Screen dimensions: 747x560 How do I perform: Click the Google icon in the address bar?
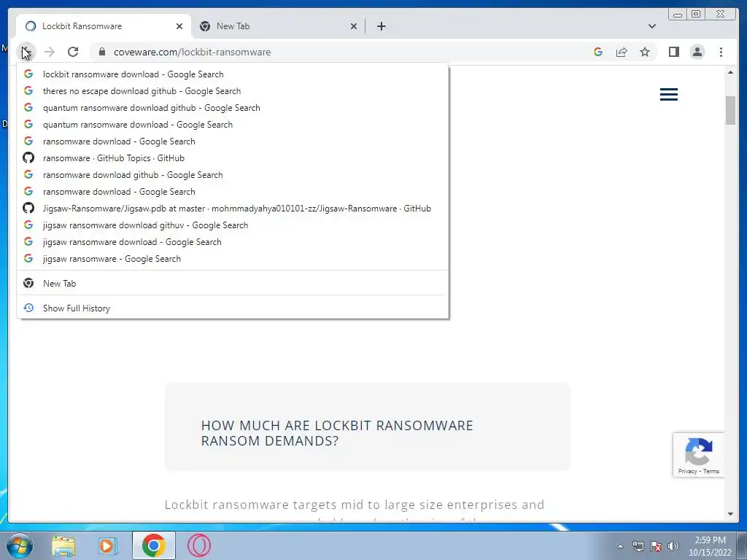[x=598, y=52]
